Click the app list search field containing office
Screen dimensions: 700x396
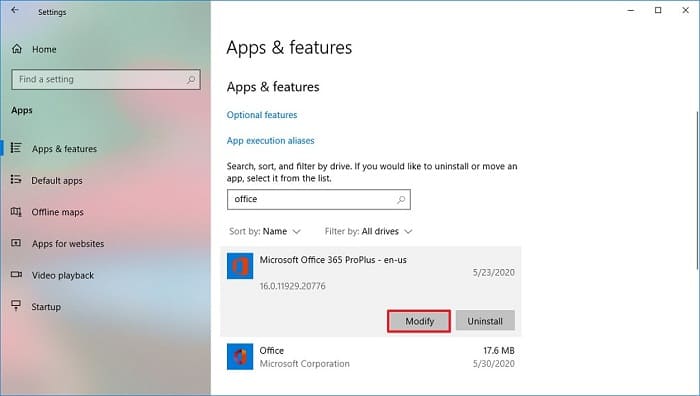319,200
